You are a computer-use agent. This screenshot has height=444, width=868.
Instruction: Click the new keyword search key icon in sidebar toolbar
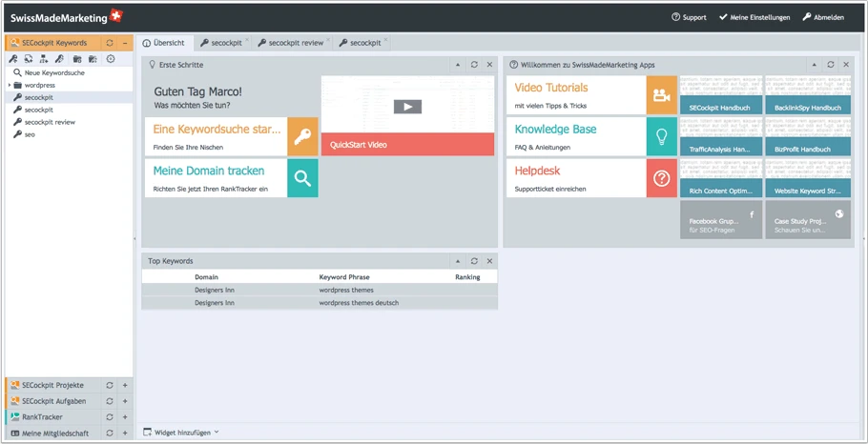(x=13, y=59)
